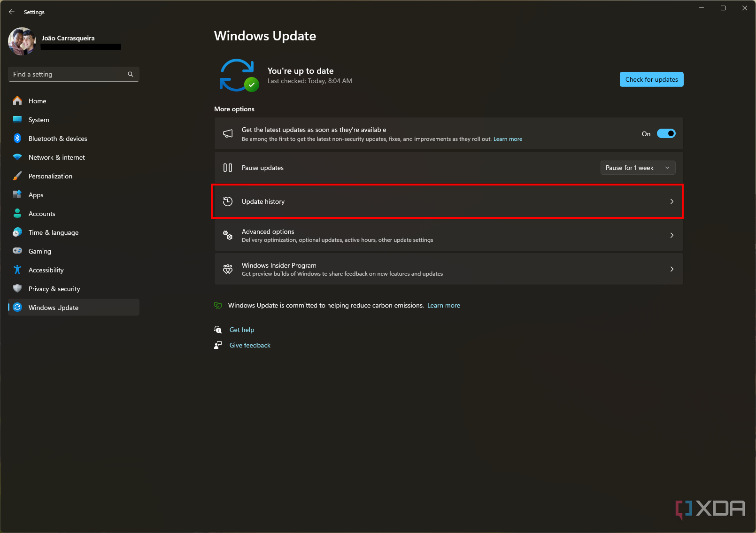Open Windows Insider Program via its chevron
The width and height of the screenshot is (756, 533).
click(x=672, y=269)
